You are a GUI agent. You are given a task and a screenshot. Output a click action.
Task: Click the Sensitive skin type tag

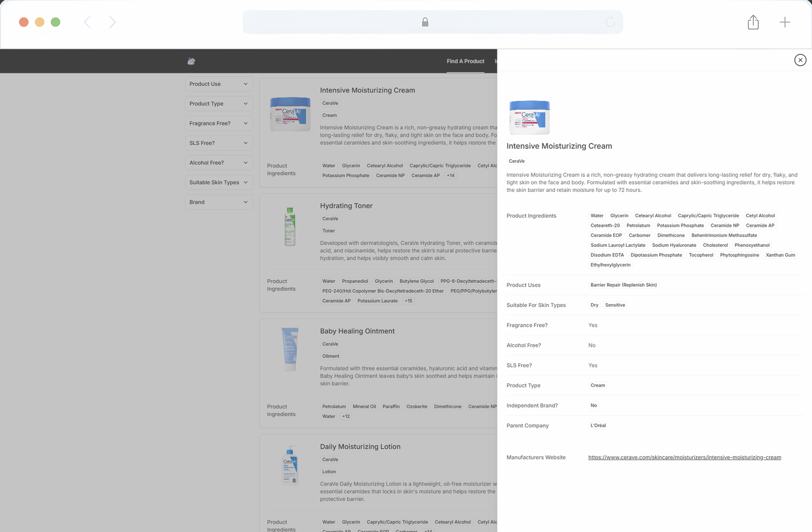615,306
